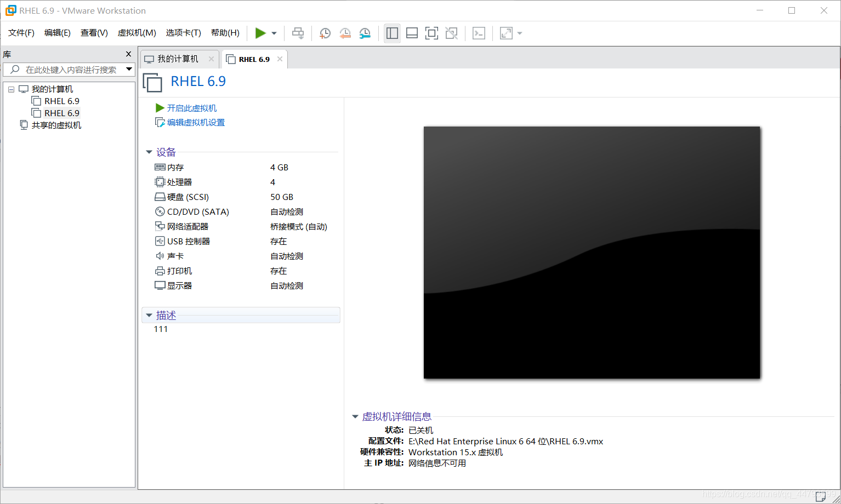841x504 pixels.
Task: Click the VM screen preview thumbnail
Action: point(592,253)
